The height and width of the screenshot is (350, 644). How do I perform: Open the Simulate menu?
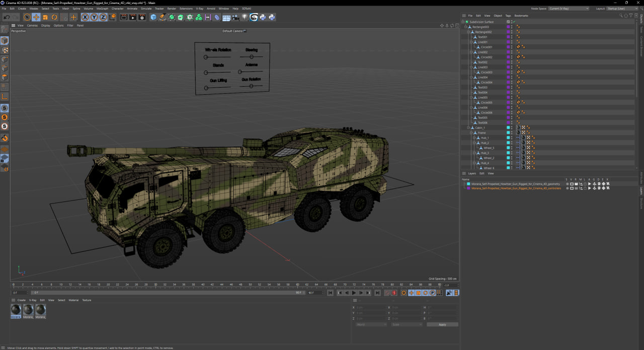point(146,9)
